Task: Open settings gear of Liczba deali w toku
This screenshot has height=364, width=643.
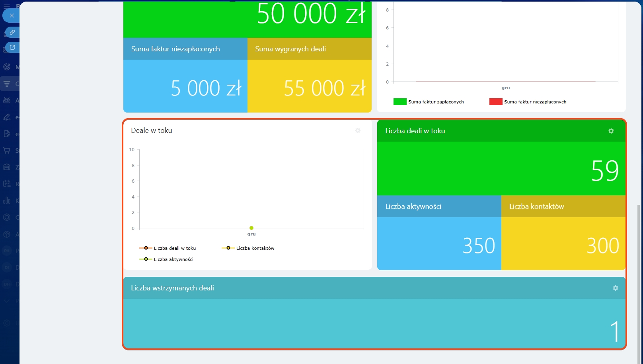Action: (611, 131)
